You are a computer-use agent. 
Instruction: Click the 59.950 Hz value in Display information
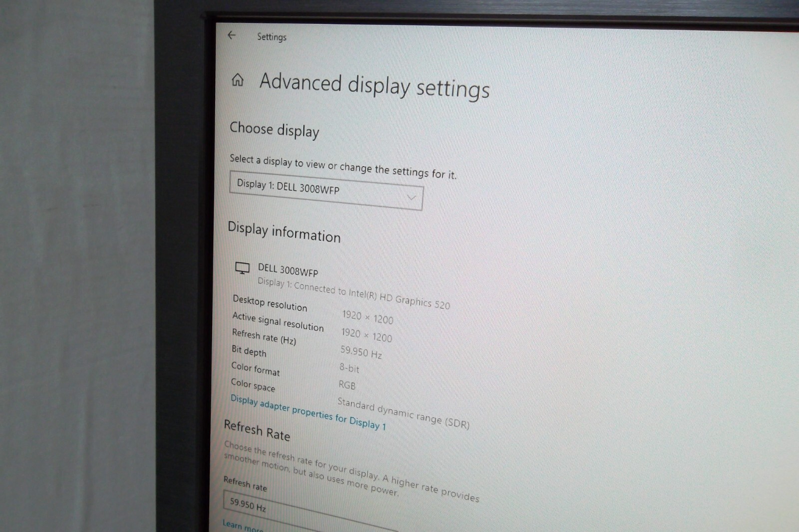[x=361, y=352]
